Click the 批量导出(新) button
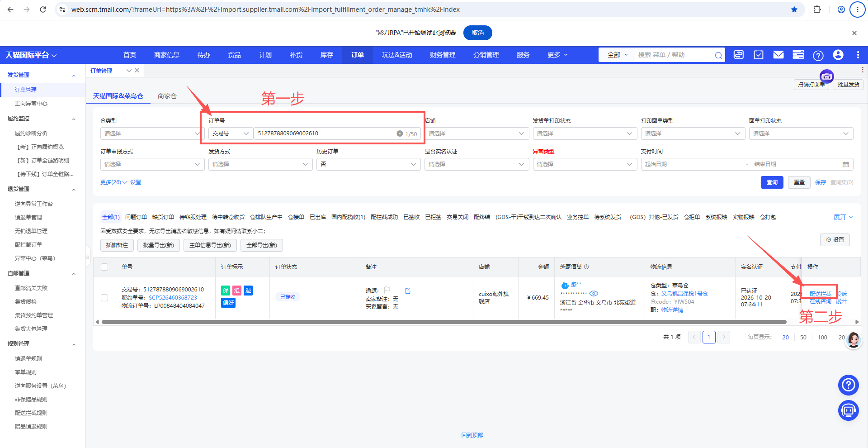 159,245
